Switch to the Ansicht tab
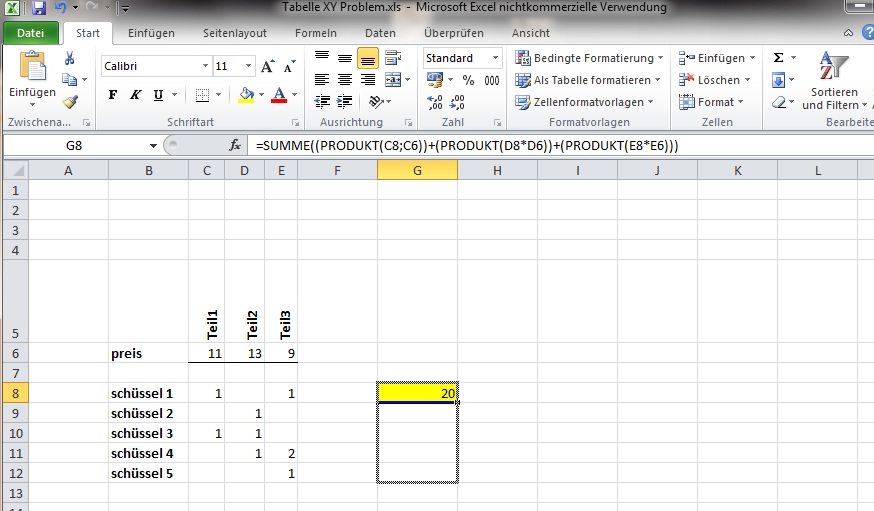This screenshot has height=511, width=874. [531, 33]
